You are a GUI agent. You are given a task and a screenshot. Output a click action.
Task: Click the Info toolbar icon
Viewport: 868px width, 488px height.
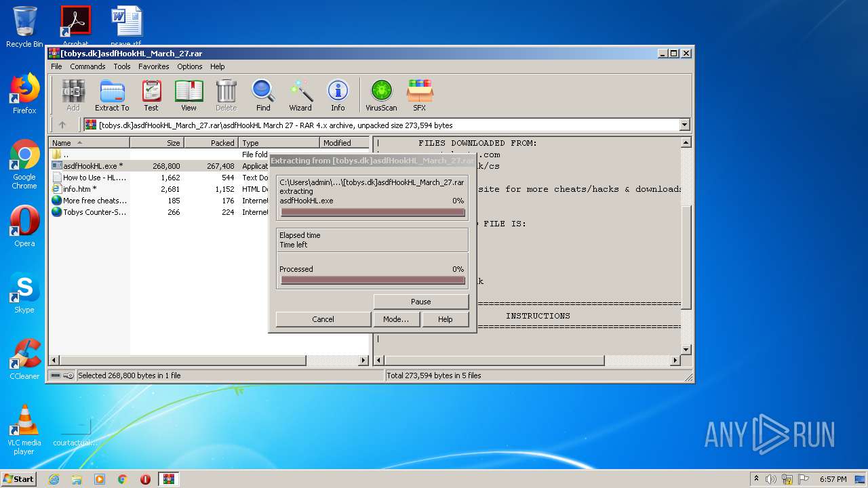[338, 95]
